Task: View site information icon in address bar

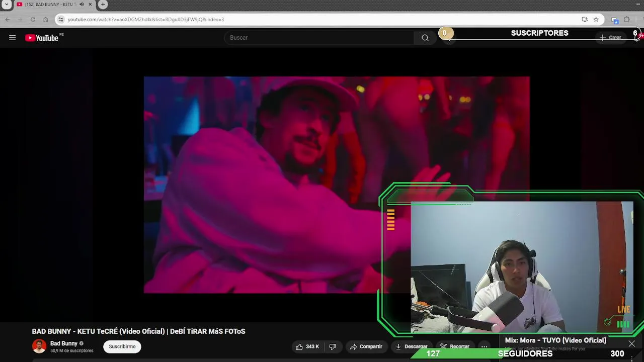Action: [x=61, y=20]
